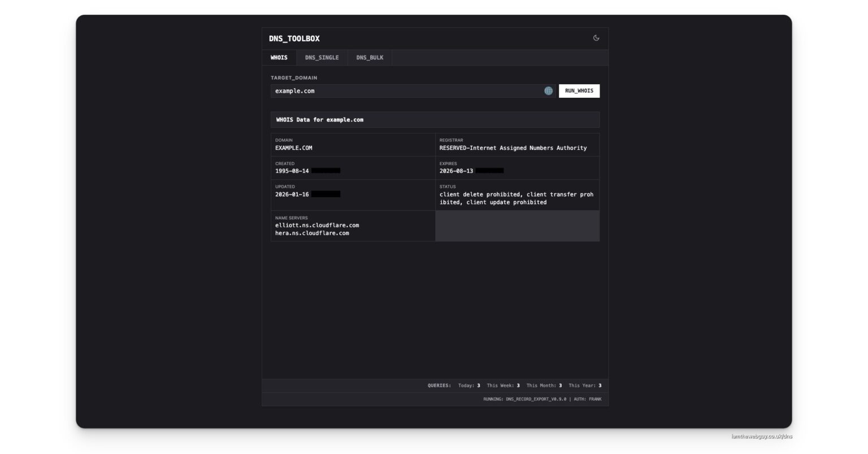Open the iamthewebguy.co.uk/dns watermark link
Image resolution: width=868 pixels, height=454 pixels.
[762, 436]
